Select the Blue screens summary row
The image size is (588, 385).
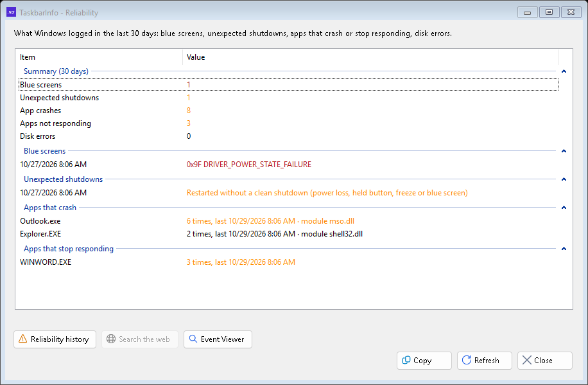click(288, 85)
